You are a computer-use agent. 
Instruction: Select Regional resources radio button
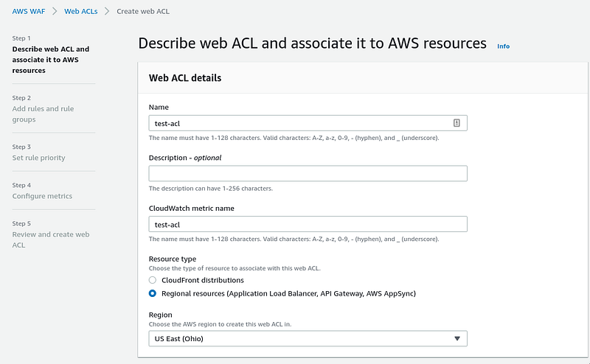point(153,293)
